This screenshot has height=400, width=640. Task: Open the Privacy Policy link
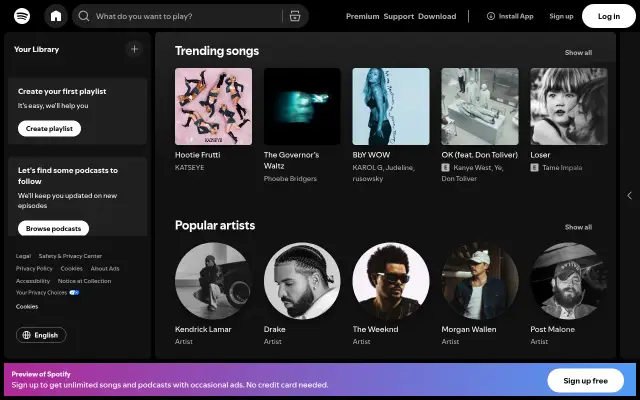(34, 269)
